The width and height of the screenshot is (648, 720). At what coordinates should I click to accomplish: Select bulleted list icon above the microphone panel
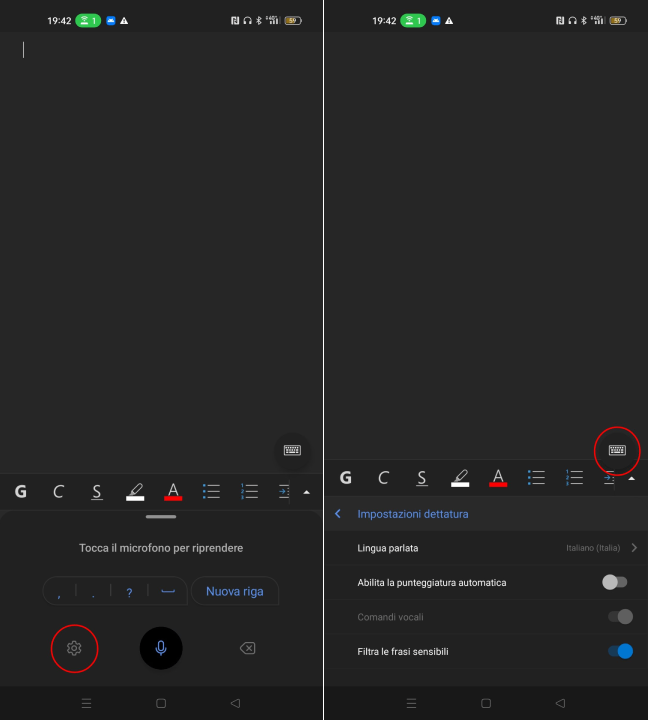211,491
